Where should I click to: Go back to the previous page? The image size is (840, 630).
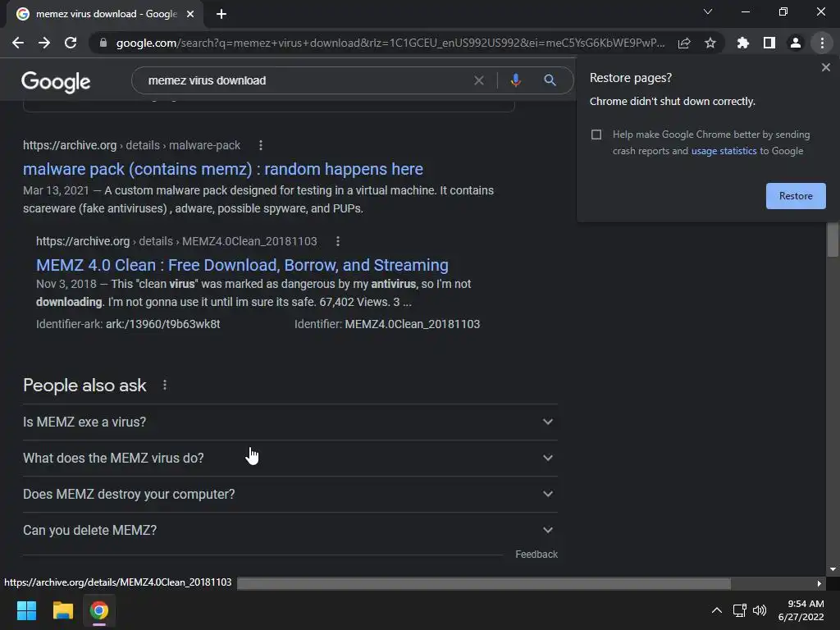click(x=18, y=43)
